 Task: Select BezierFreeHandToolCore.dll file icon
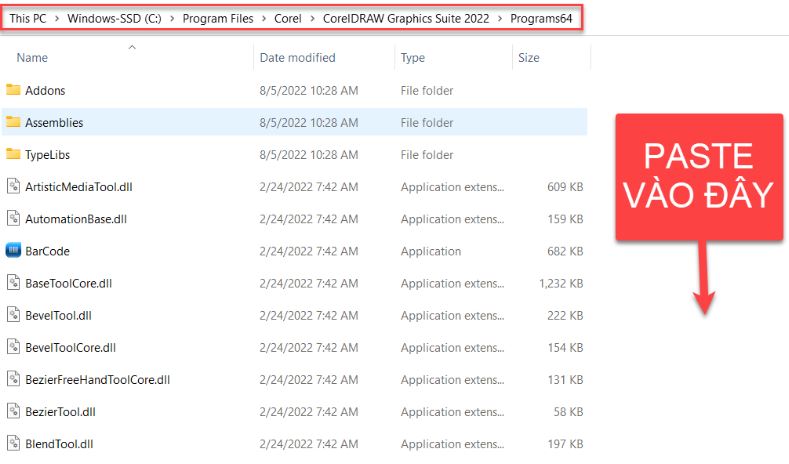coord(13,379)
